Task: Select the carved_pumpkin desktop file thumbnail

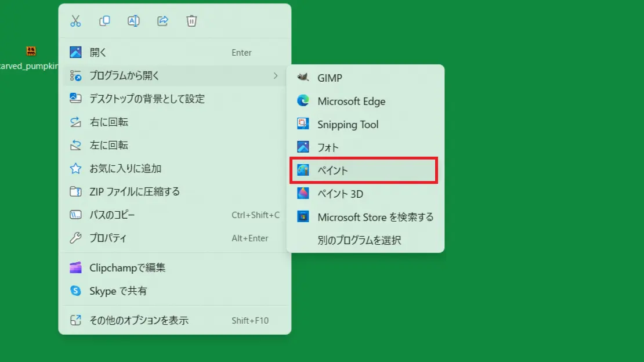Action: click(x=31, y=52)
